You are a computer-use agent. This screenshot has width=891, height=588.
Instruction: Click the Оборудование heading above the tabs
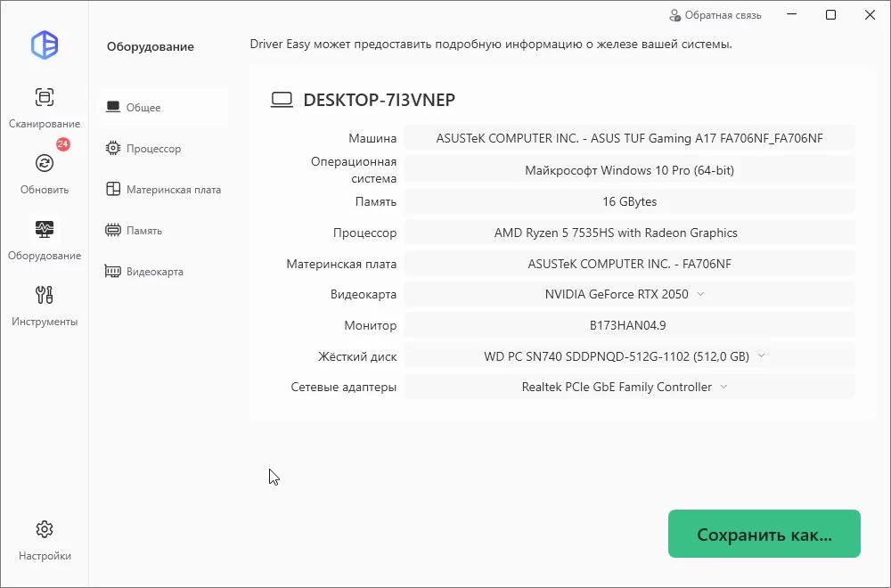click(150, 46)
